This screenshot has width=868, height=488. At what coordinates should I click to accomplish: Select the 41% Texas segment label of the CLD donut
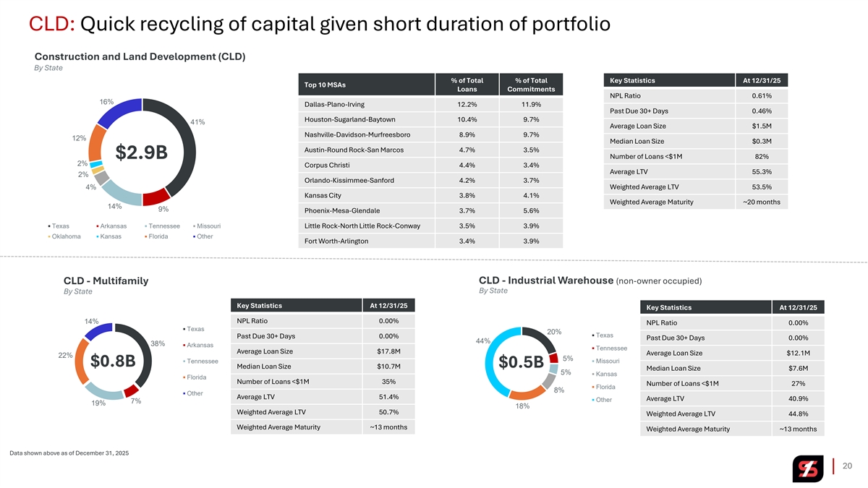pyautogui.click(x=196, y=122)
